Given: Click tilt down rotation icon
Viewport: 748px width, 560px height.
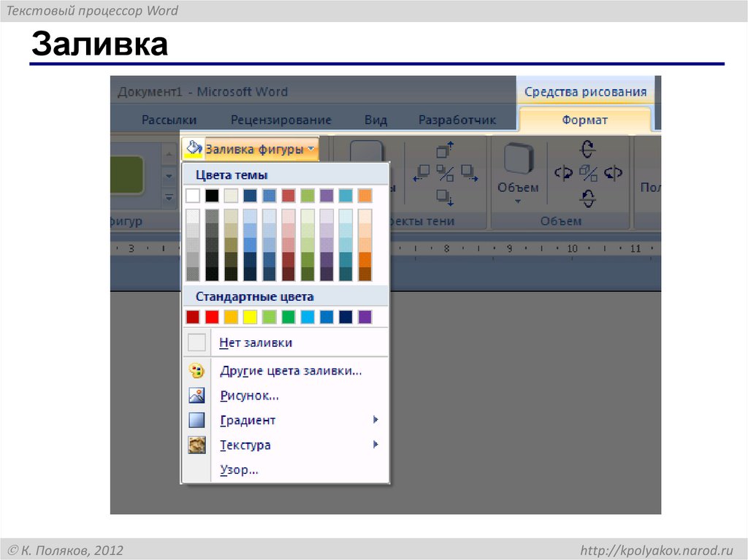Looking at the screenshot, I should click(x=588, y=198).
